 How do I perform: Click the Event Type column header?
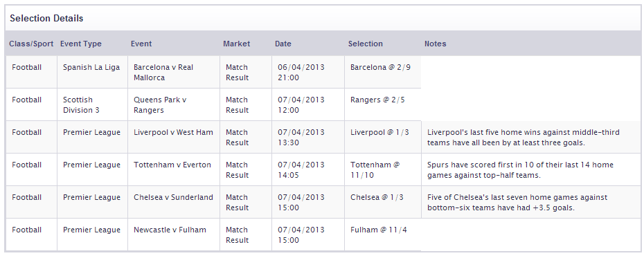[x=81, y=44]
